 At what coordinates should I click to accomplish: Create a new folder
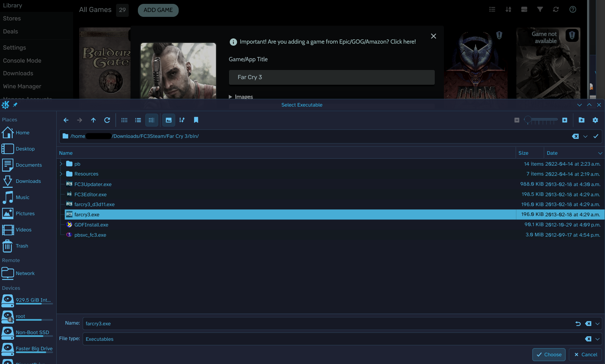click(x=581, y=120)
